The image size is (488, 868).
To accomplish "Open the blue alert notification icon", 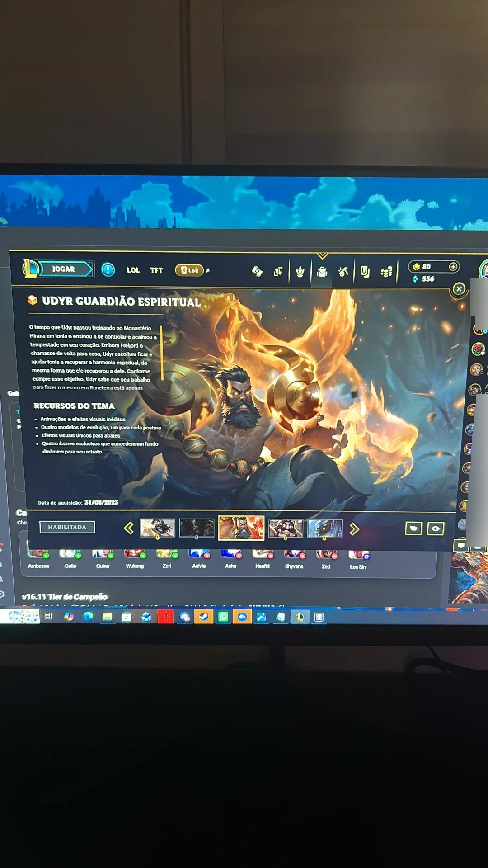I will point(108,270).
